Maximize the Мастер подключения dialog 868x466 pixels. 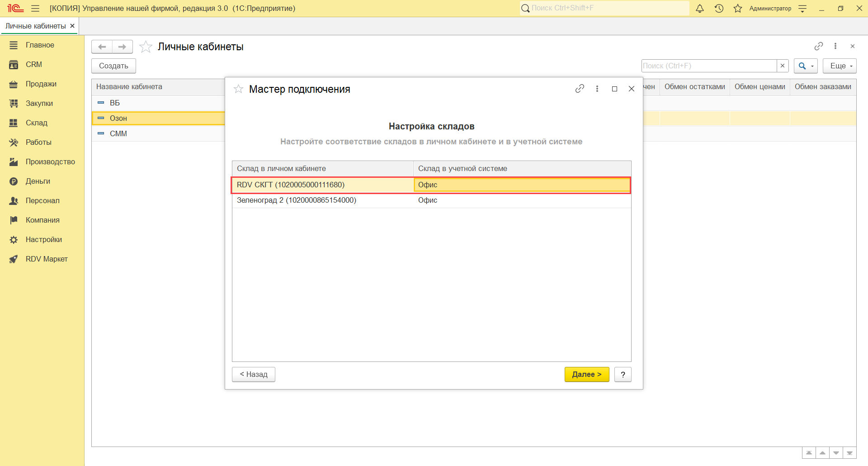click(x=614, y=89)
